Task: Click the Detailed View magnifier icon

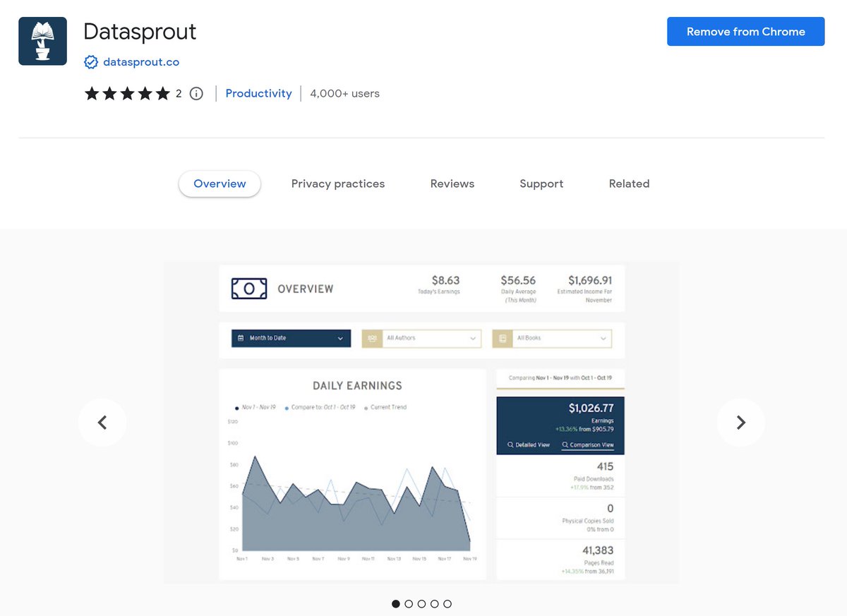Action: pos(510,445)
